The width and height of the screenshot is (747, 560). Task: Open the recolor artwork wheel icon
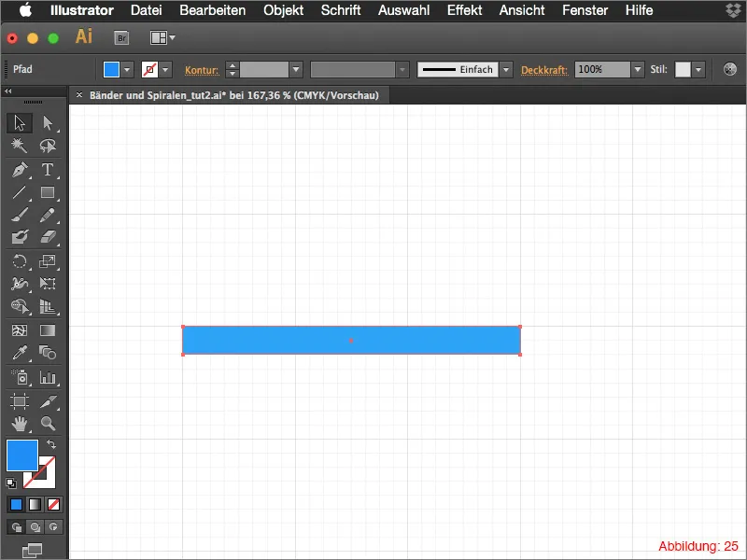730,69
